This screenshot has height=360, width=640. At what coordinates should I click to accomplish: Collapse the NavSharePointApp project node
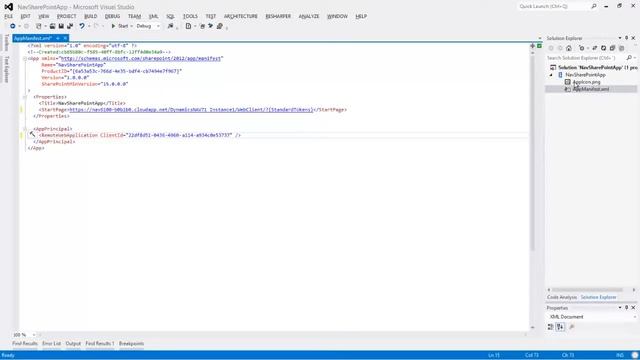(x=551, y=75)
